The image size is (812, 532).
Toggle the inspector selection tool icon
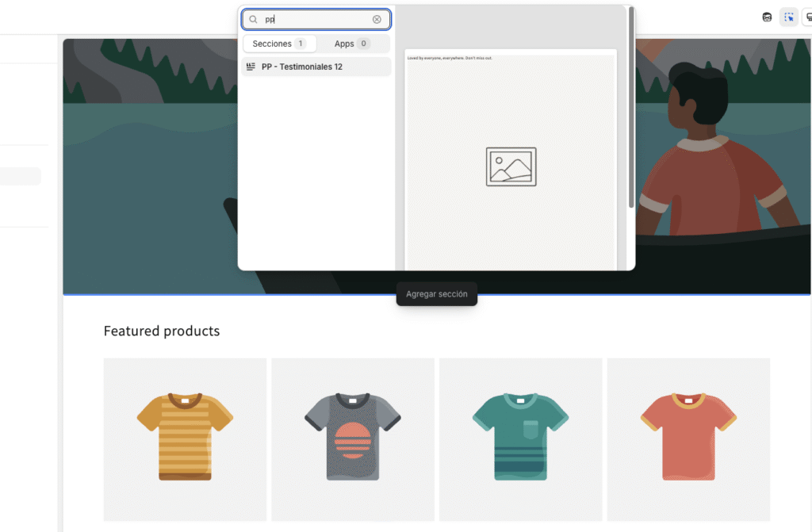788,17
